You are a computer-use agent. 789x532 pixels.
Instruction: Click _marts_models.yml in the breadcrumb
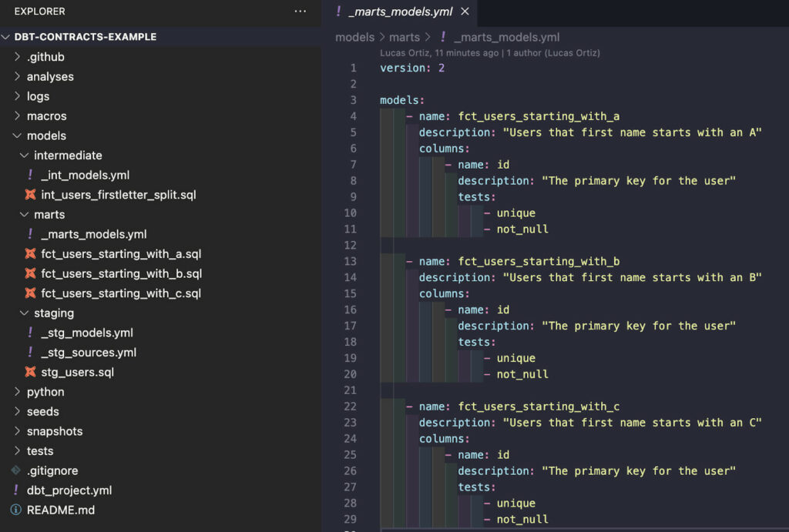pyautogui.click(x=507, y=37)
